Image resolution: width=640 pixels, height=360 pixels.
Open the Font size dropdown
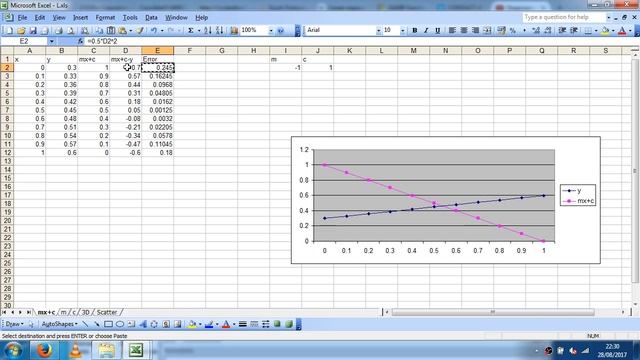403,31
